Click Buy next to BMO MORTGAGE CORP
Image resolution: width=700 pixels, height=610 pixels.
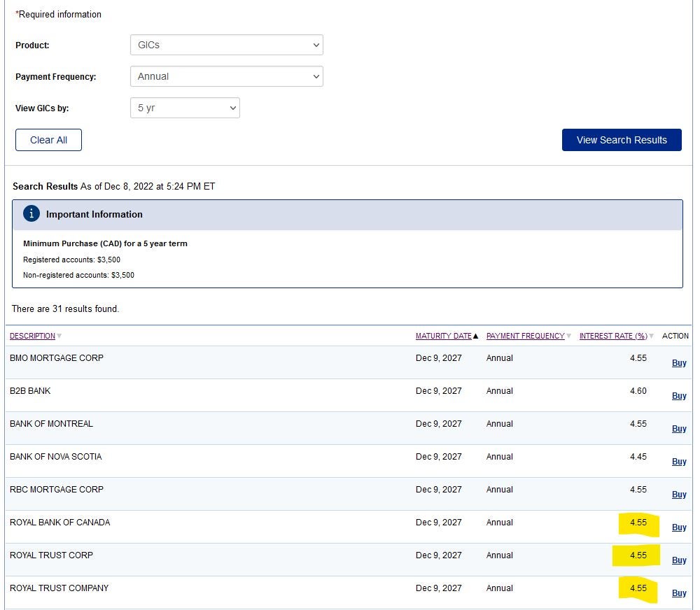click(x=678, y=363)
